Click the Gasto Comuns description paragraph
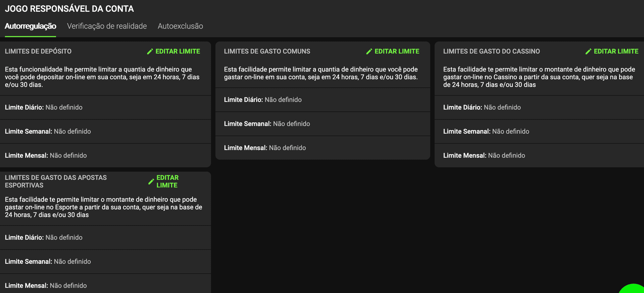 pyautogui.click(x=321, y=73)
